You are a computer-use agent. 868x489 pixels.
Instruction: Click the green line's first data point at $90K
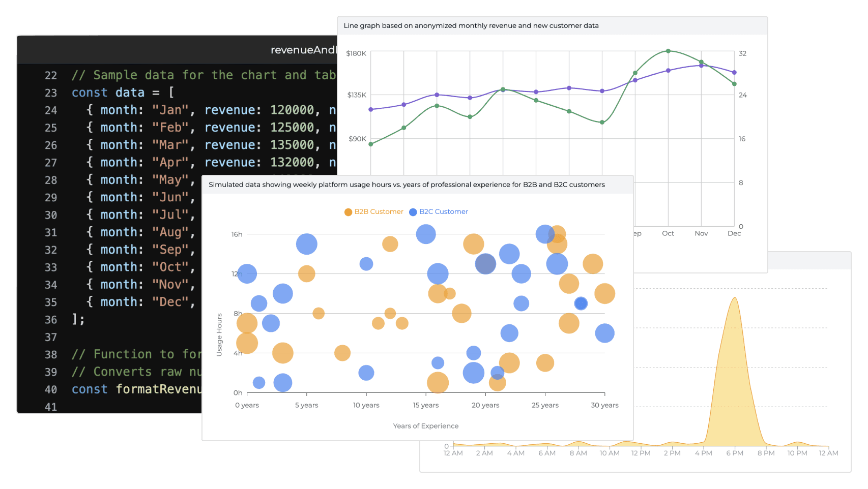point(371,144)
